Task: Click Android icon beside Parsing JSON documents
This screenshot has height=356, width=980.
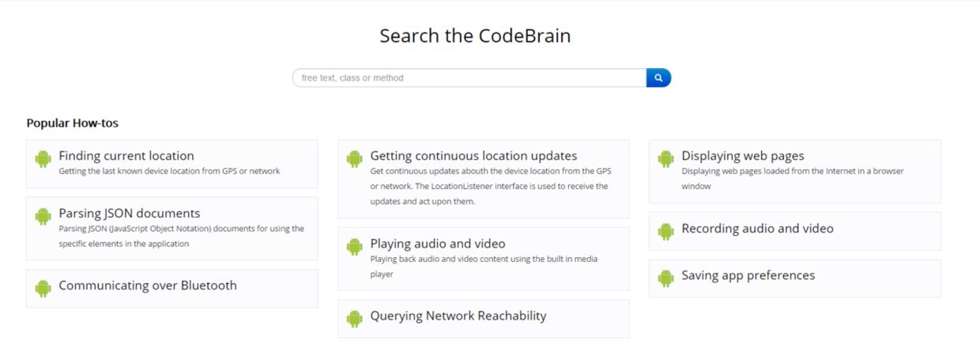Action: (x=43, y=216)
